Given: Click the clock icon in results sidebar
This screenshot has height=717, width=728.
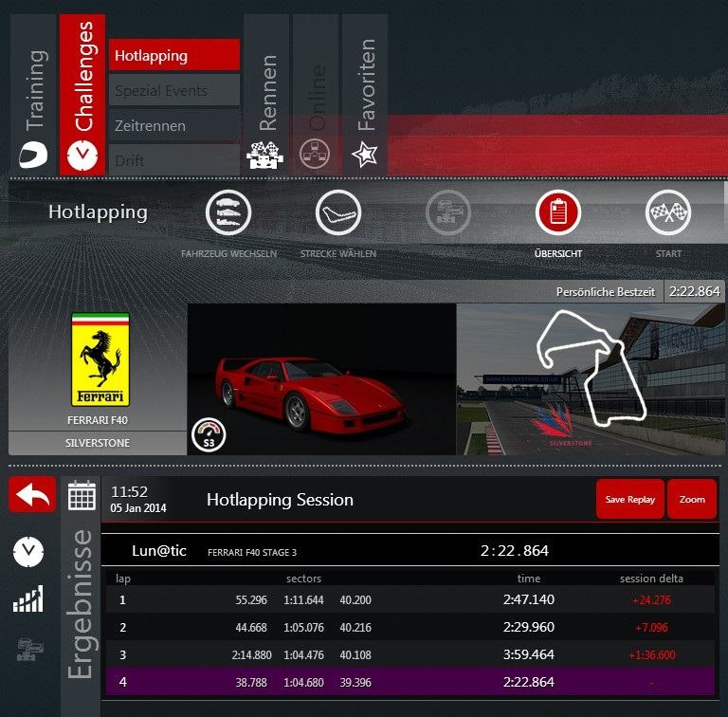Looking at the screenshot, I should (28, 552).
